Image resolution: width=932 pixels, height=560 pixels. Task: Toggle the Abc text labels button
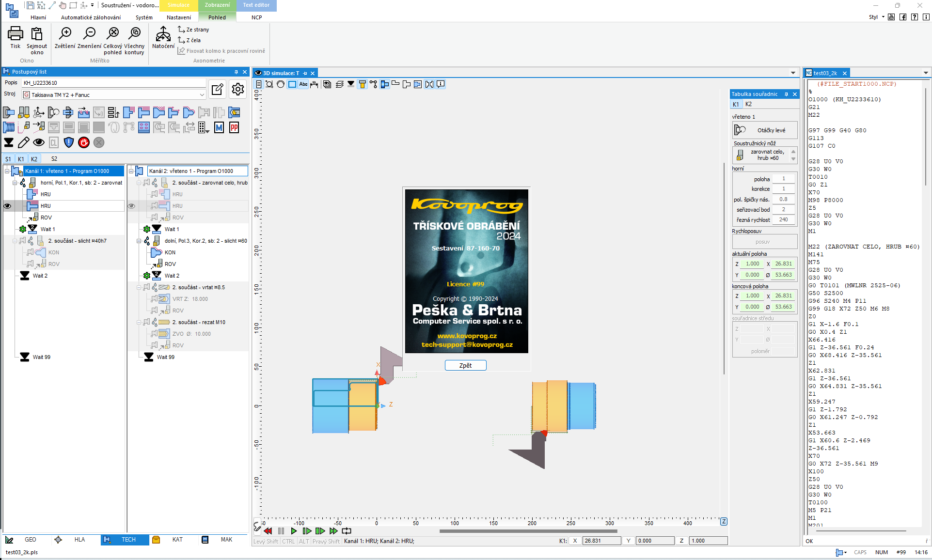click(303, 84)
